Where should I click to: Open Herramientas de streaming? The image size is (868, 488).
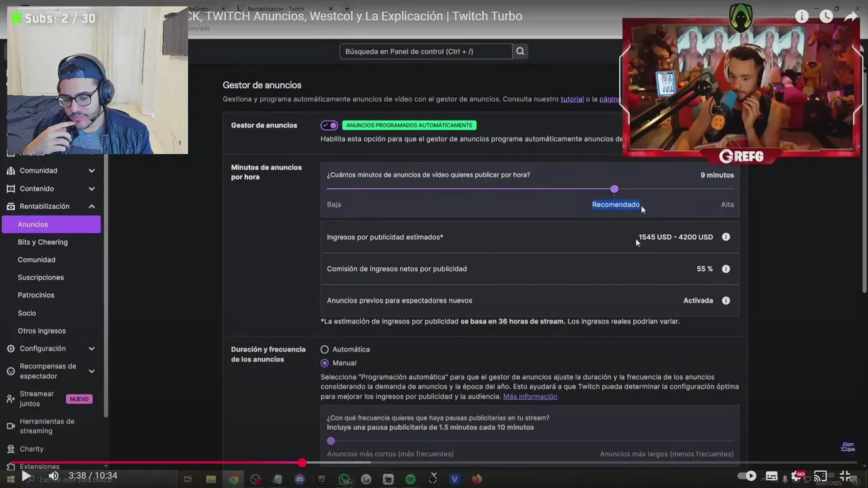point(47,426)
